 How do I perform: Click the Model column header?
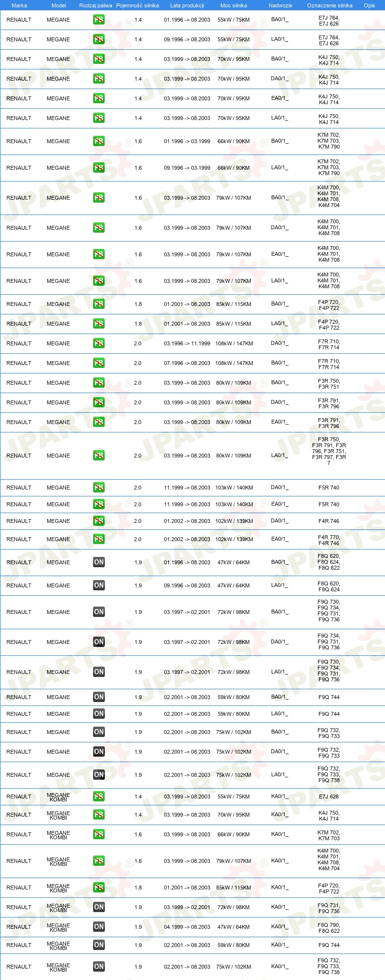(59, 5)
